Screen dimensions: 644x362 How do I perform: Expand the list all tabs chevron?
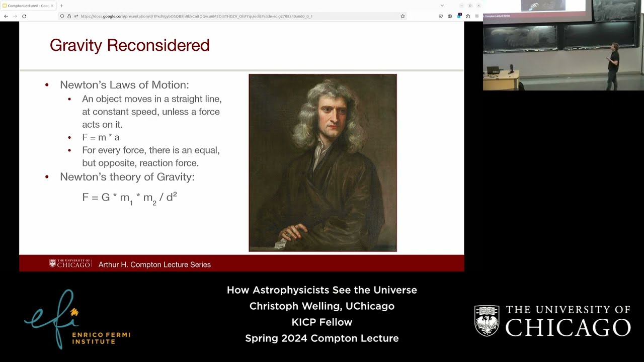click(x=442, y=6)
